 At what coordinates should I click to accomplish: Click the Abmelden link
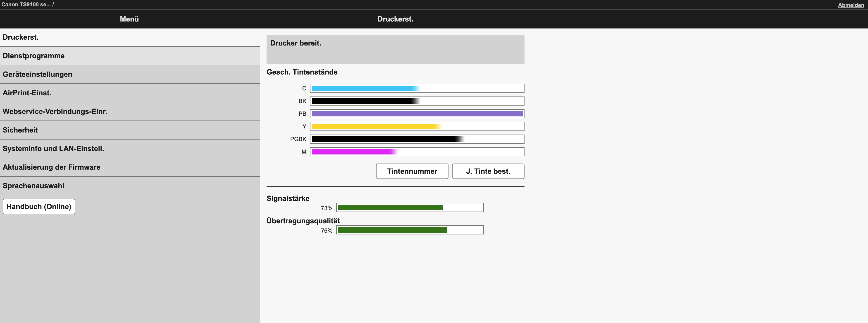click(x=851, y=5)
